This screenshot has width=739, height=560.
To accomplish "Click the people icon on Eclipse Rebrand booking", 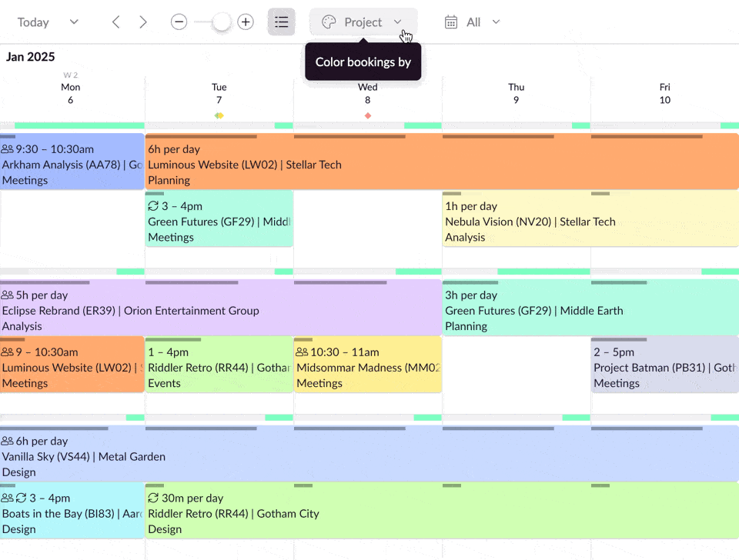I will click(x=7, y=295).
